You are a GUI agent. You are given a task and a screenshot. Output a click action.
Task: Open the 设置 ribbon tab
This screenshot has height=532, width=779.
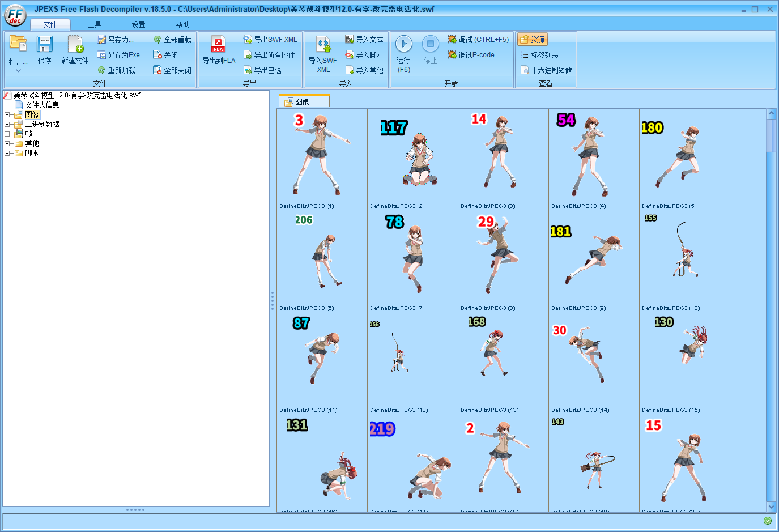pos(139,24)
